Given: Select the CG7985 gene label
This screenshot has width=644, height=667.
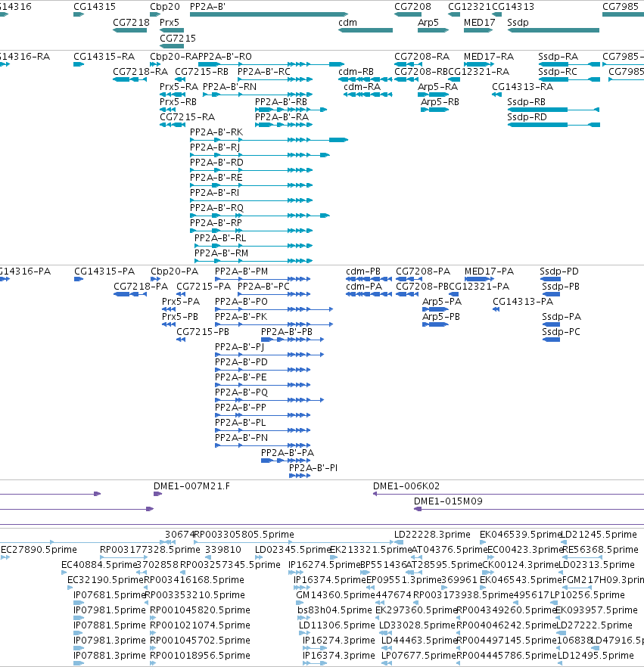Looking at the screenshot, I should pos(621,7).
